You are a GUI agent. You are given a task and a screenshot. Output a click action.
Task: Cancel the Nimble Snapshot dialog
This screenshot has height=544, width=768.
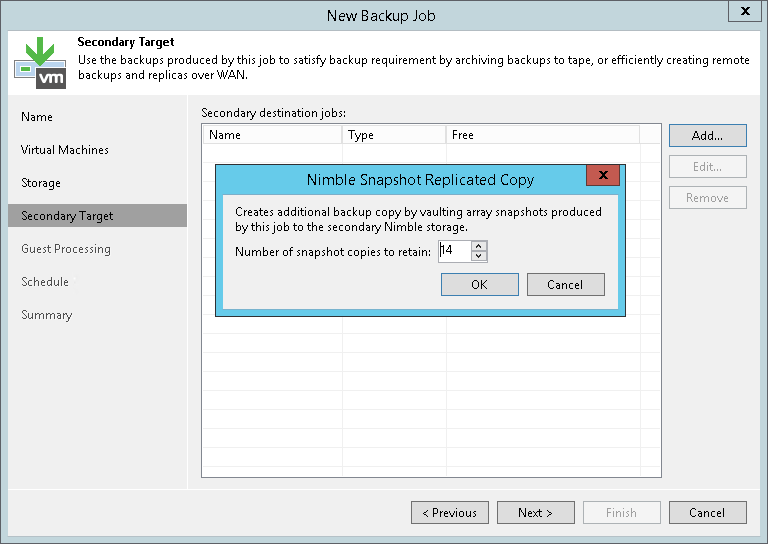coord(565,285)
